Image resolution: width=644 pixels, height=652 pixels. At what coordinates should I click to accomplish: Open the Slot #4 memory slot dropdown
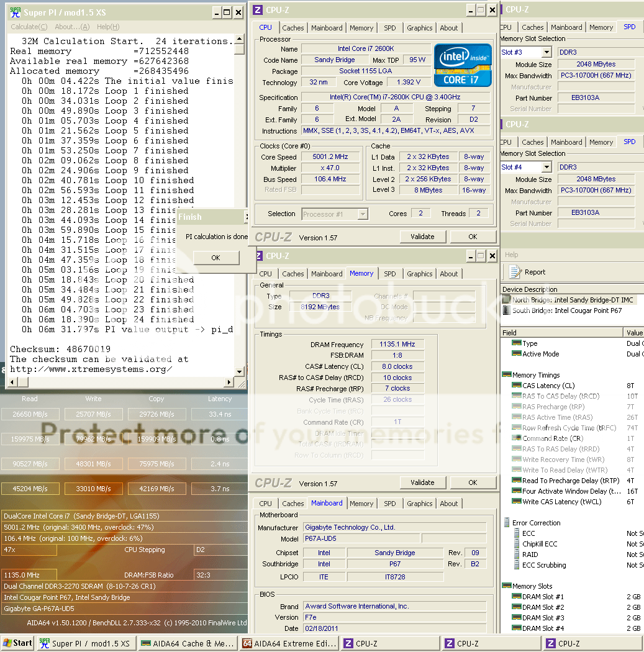(546, 167)
